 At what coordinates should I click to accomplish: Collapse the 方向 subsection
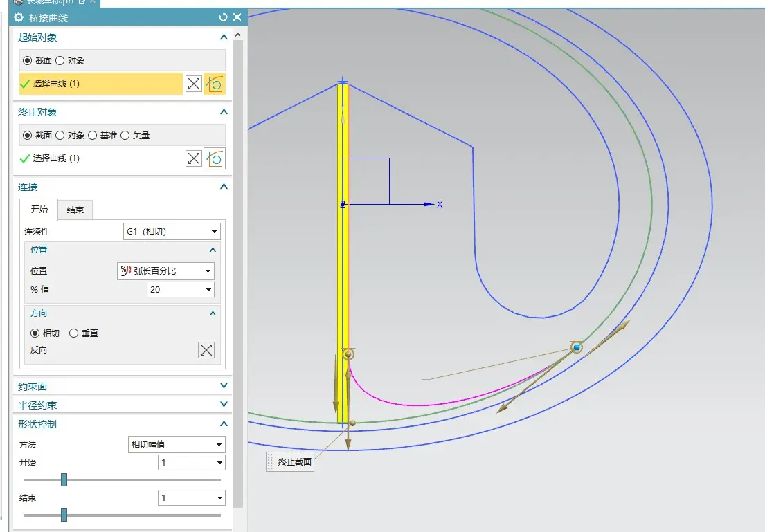point(213,313)
